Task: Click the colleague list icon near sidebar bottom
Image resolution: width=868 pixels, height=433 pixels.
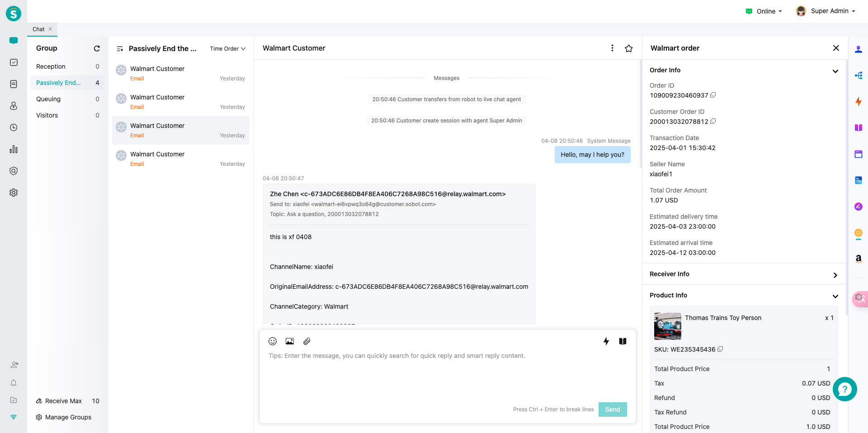Action: (x=14, y=365)
